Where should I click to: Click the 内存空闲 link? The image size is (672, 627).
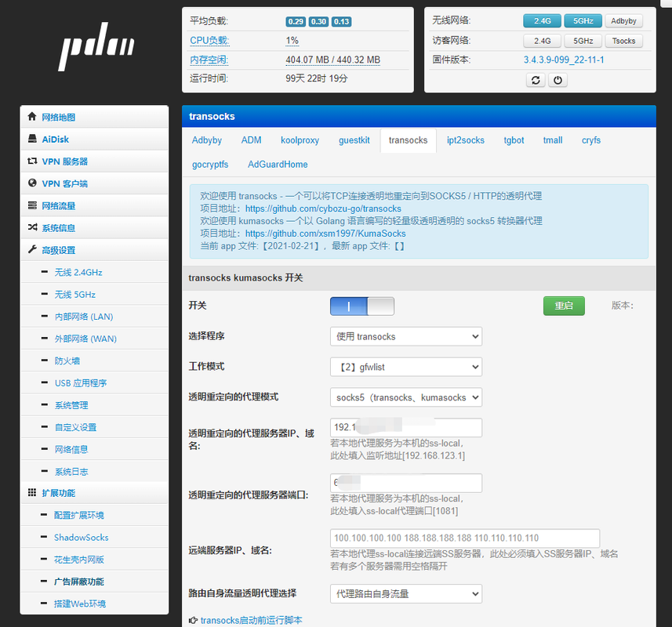209,60
